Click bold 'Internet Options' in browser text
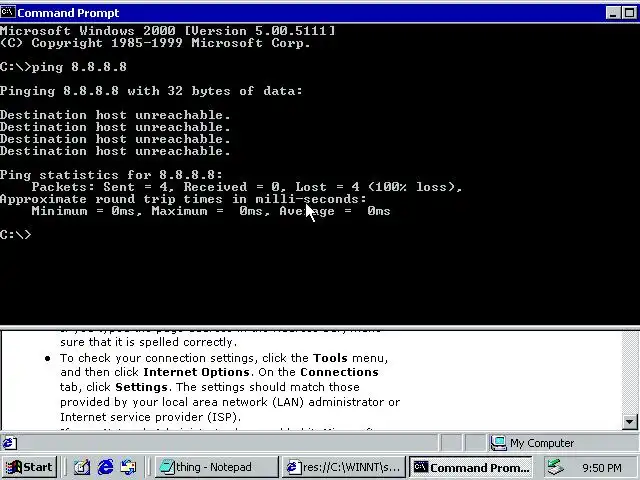Image resolution: width=640 pixels, height=480 pixels. tap(196, 372)
